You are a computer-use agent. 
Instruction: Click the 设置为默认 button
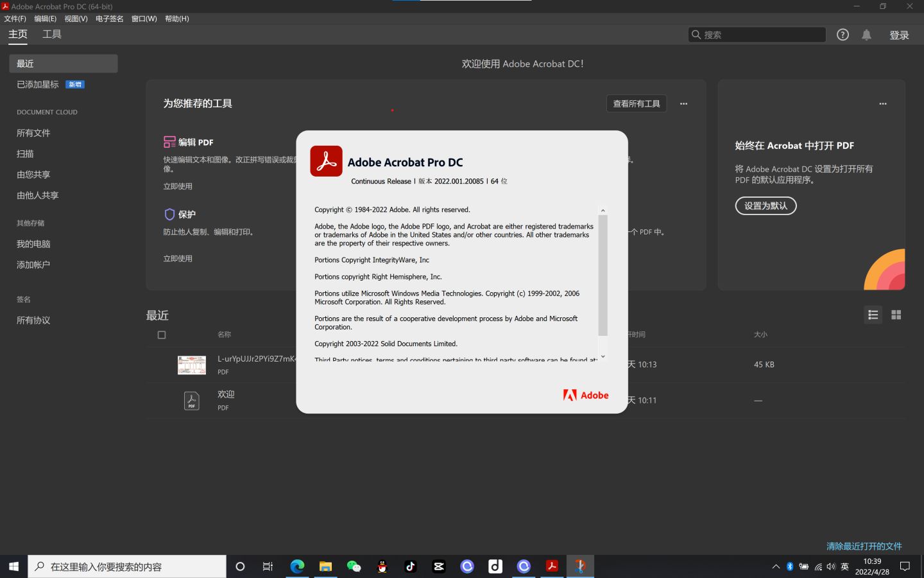(x=766, y=206)
